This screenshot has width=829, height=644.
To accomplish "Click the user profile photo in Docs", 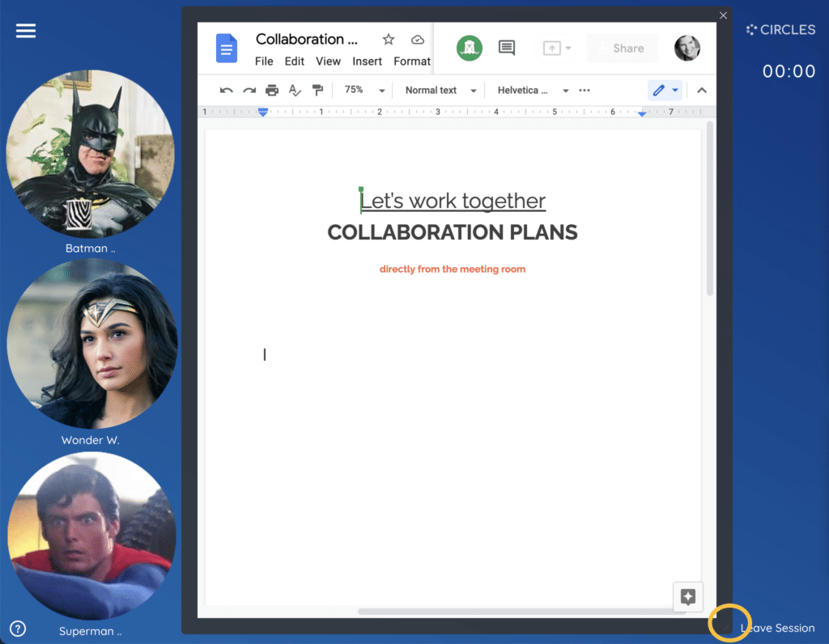I will [687, 48].
